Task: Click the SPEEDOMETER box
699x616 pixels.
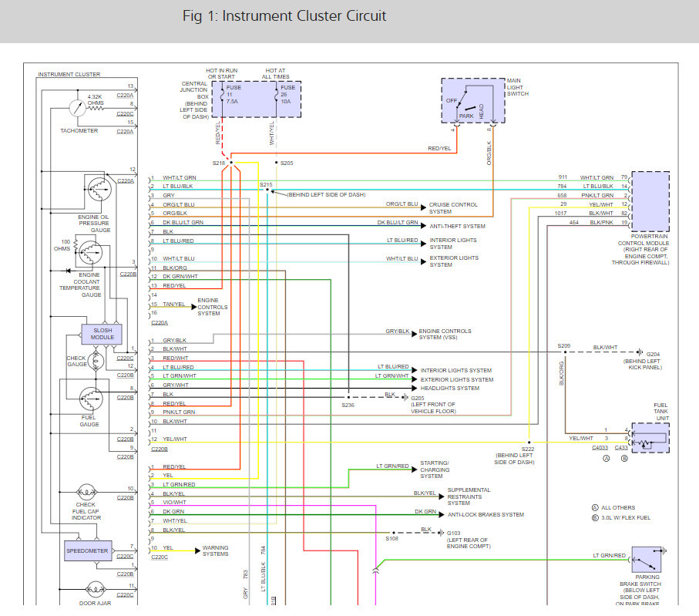Action: point(87,551)
